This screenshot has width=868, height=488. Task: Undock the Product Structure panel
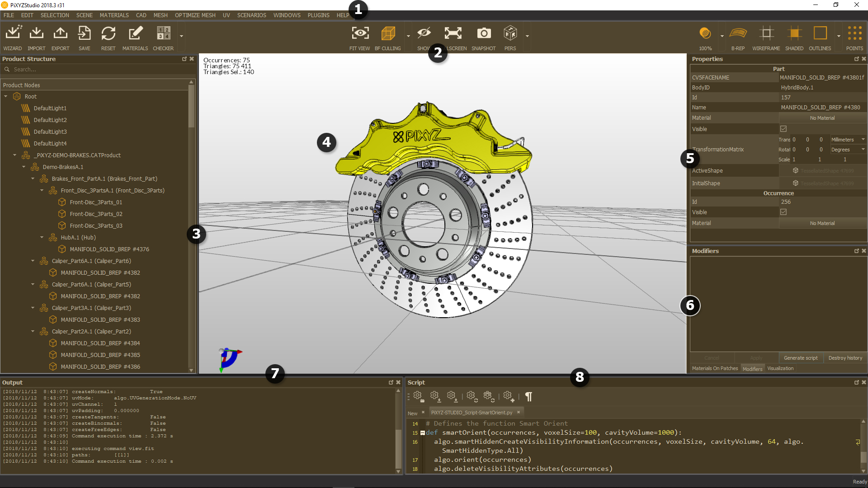coord(184,59)
